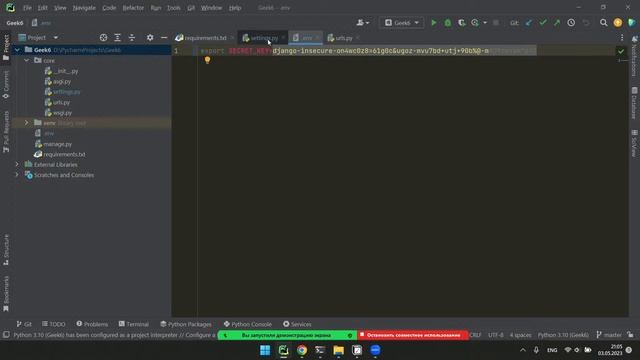
Task: Open the Terminal tool window
Action: (133, 324)
